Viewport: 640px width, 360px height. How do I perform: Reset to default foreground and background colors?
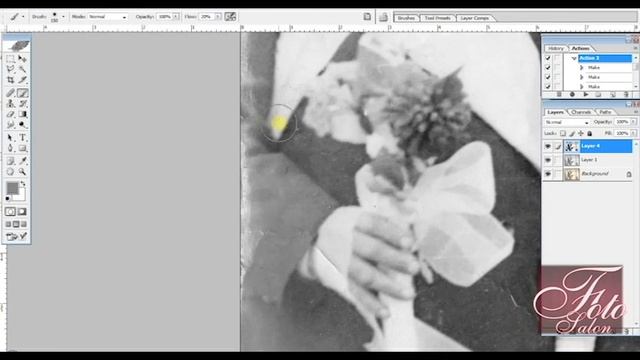[x=8, y=199]
